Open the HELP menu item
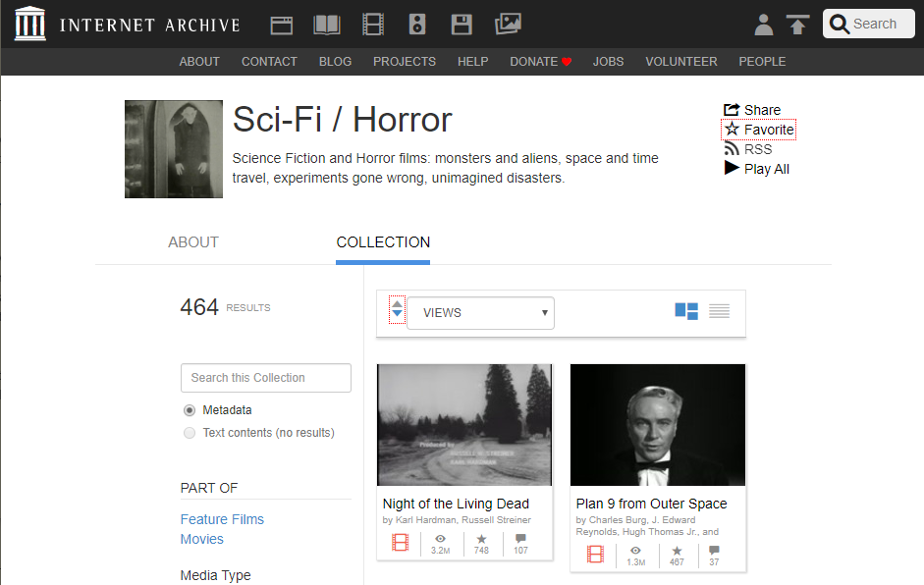This screenshot has width=924, height=585. (472, 62)
